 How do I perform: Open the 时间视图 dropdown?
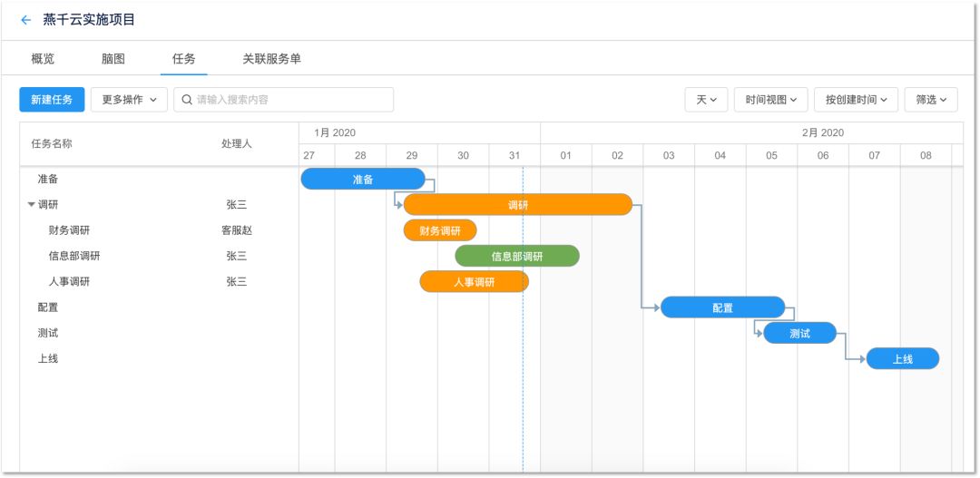(x=770, y=100)
